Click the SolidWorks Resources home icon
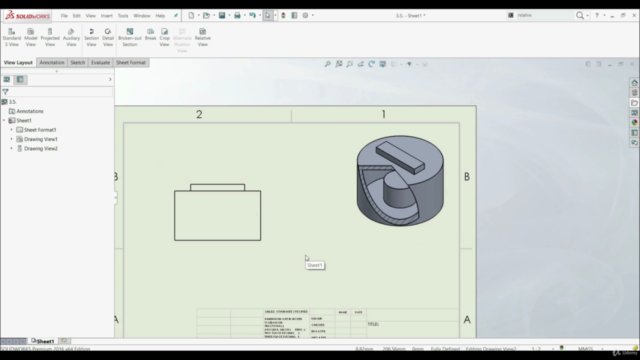 634,82
